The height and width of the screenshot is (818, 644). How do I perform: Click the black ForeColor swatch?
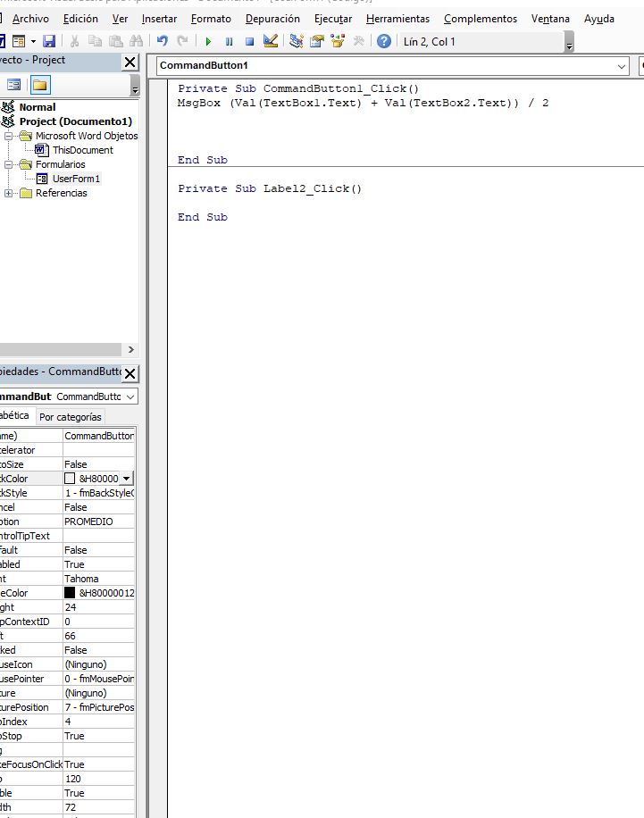70,593
